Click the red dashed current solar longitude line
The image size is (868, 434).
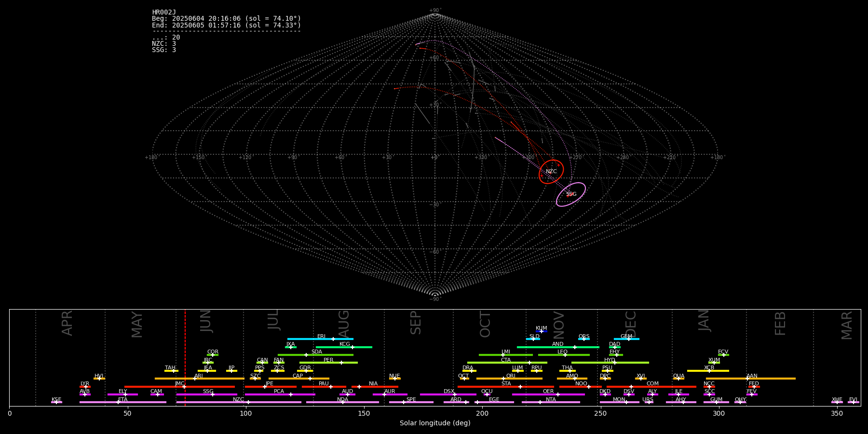pyautogui.click(x=185, y=357)
